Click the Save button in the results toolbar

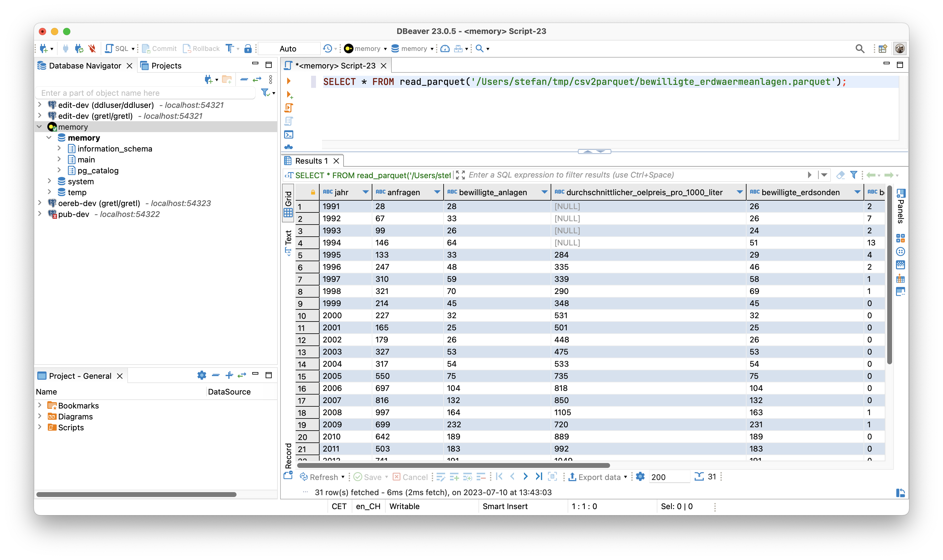pos(368,477)
